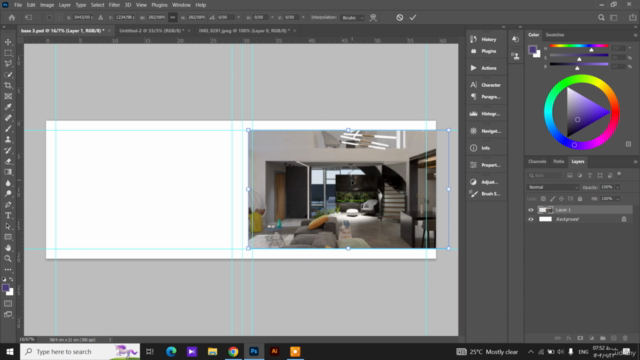Select the Eyedropper tool
Image resolution: width=640 pixels, height=360 pixels.
(8, 107)
